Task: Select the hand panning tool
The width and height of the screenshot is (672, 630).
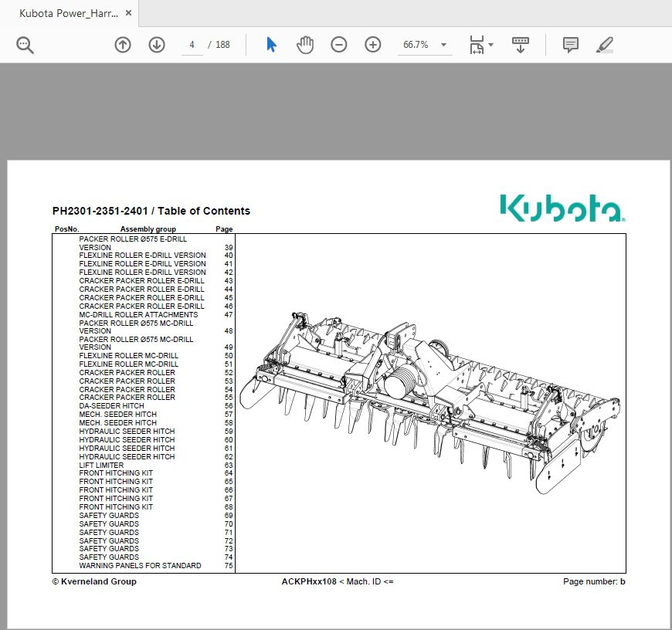Action: click(305, 45)
